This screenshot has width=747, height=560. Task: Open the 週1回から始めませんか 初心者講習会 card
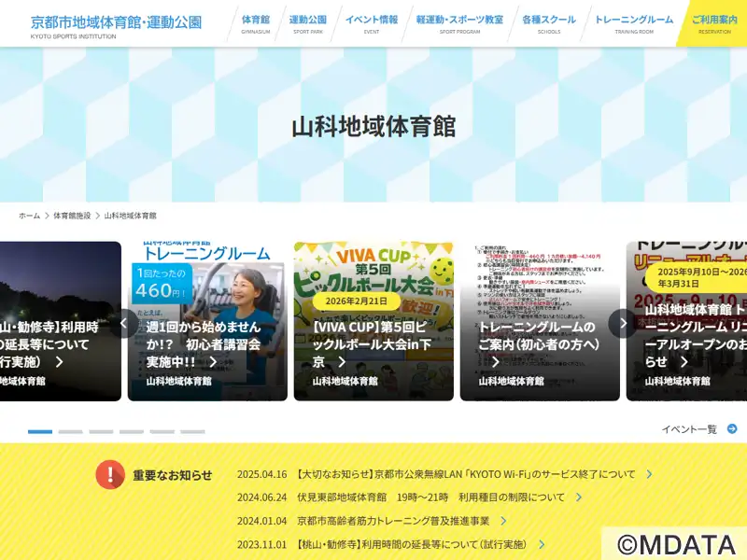point(207,321)
